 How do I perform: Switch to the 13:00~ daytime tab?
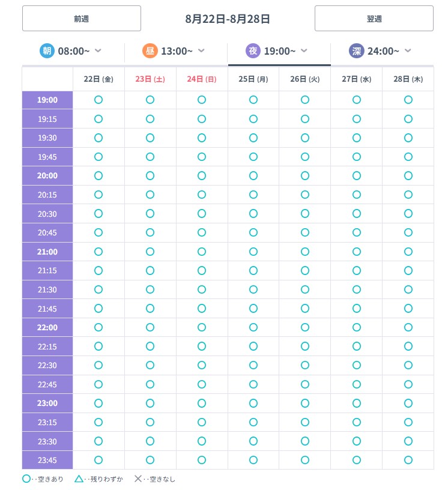pyautogui.click(x=176, y=52)
